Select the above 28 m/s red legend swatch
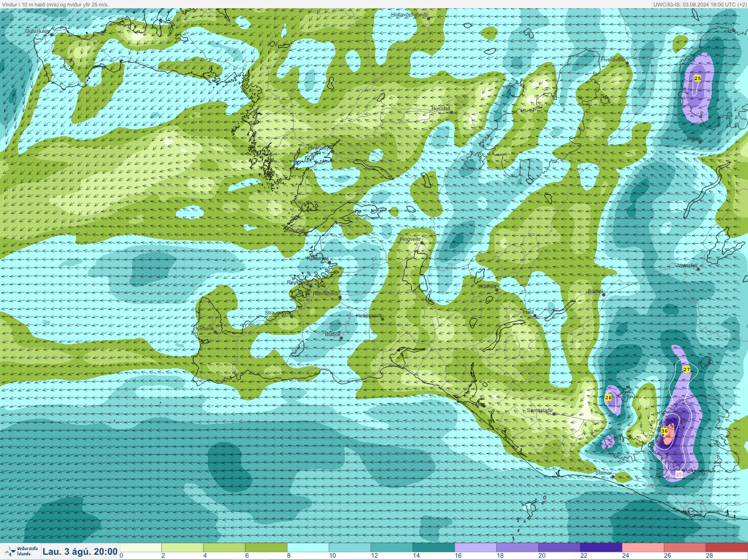 tap(727, 548)
